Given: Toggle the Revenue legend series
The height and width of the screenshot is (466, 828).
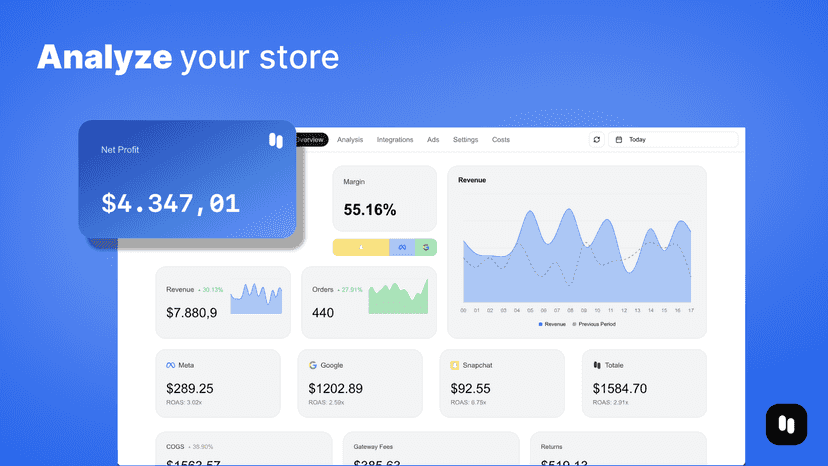Looking at the screenshot, I should pyautogui.click(x=552, y=324).
